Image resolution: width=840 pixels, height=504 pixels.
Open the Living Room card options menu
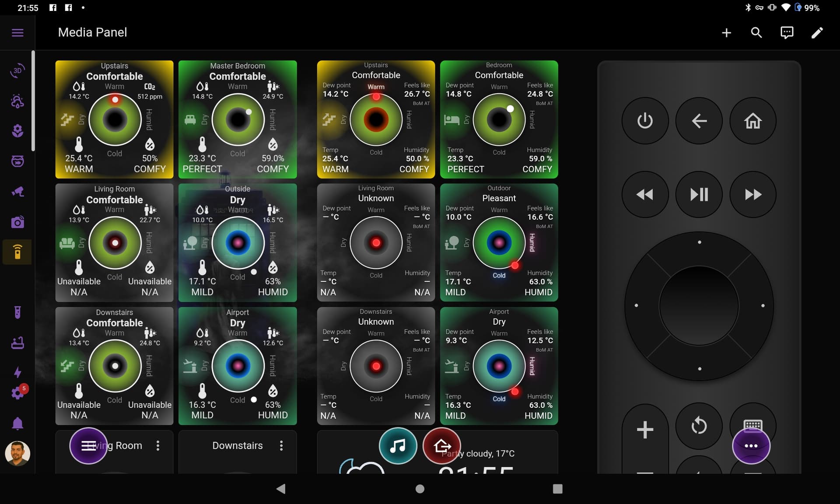coord(158,445)
